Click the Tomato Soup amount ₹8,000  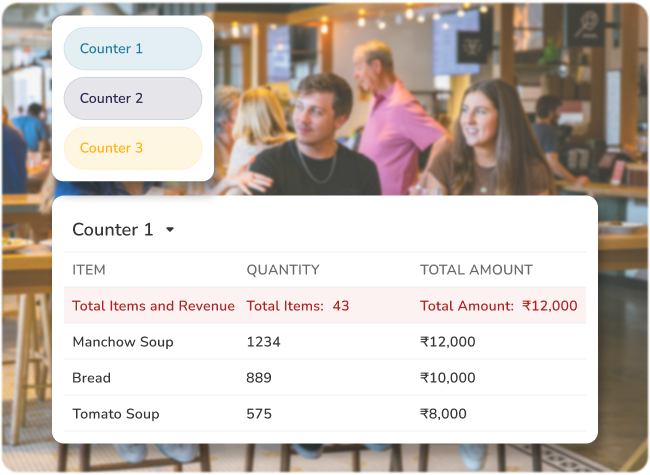coord(444,414)
